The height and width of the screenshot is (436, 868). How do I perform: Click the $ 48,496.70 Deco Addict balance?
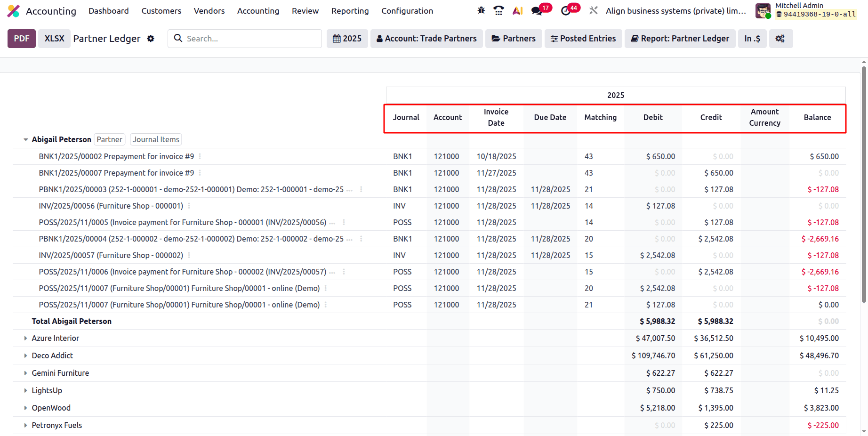[x=819, y=355]
